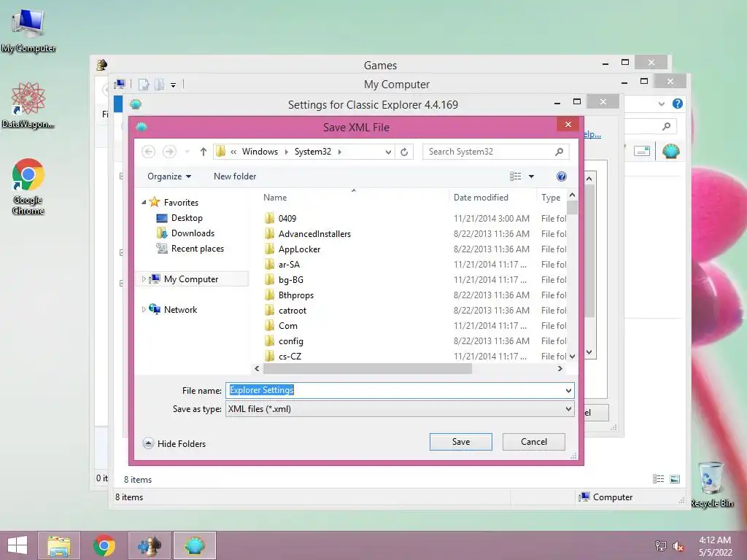This screenshot has width=747, height=560.
Task: Expand System32 breadcrumb chevron
Action: tap(340, 152)
